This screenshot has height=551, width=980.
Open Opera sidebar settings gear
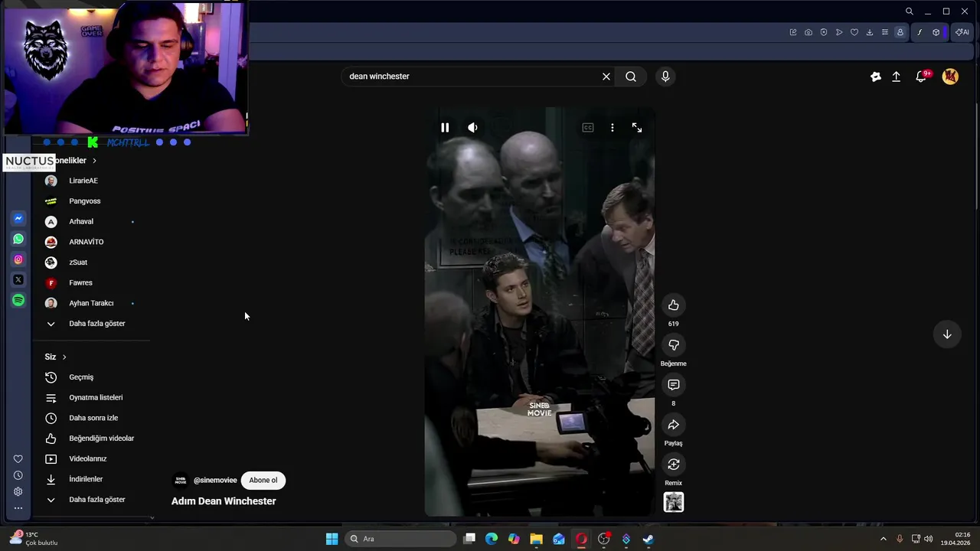tap(18, 492)
